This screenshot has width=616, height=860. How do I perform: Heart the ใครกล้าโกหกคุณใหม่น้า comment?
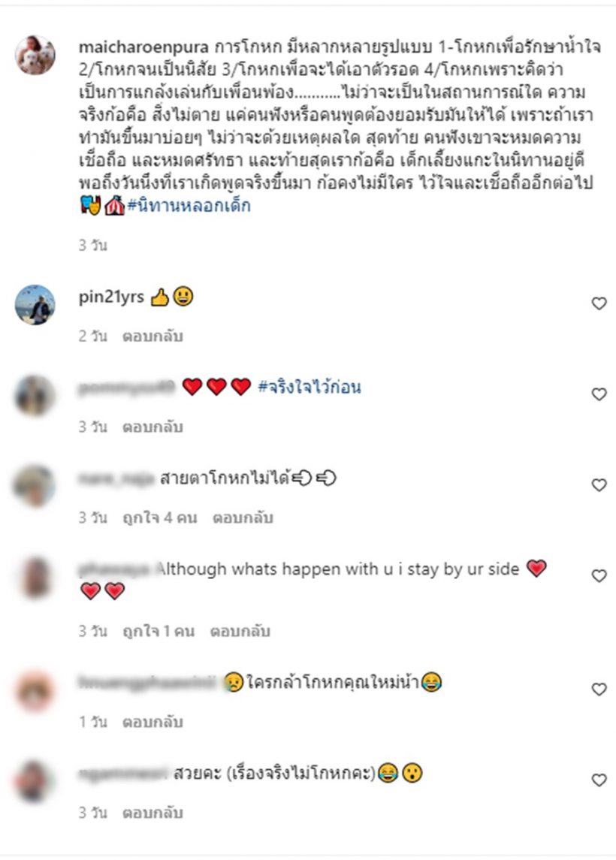599,689
